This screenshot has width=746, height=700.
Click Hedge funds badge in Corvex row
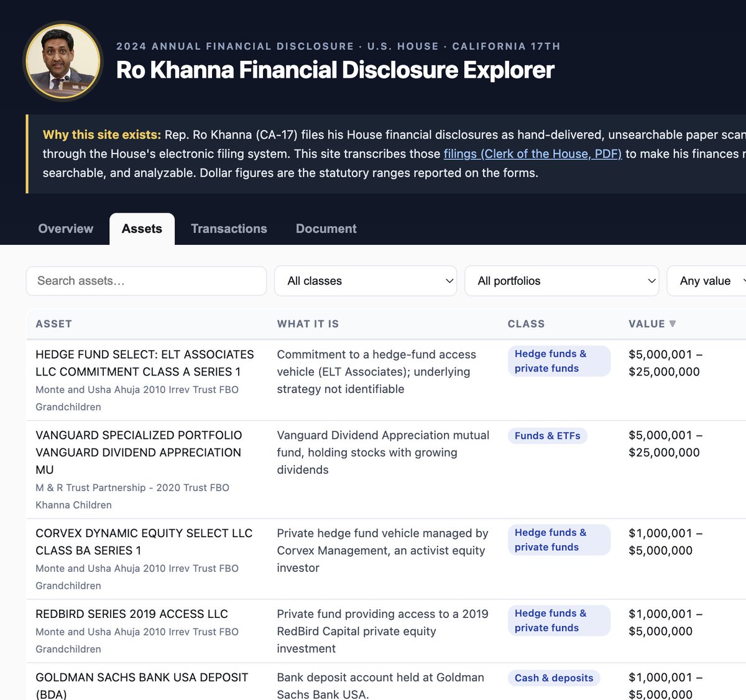[x=559, y=540]
